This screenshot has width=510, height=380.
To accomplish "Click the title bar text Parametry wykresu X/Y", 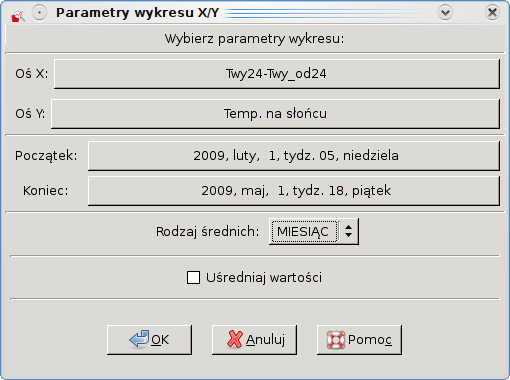I will [137, 13].
